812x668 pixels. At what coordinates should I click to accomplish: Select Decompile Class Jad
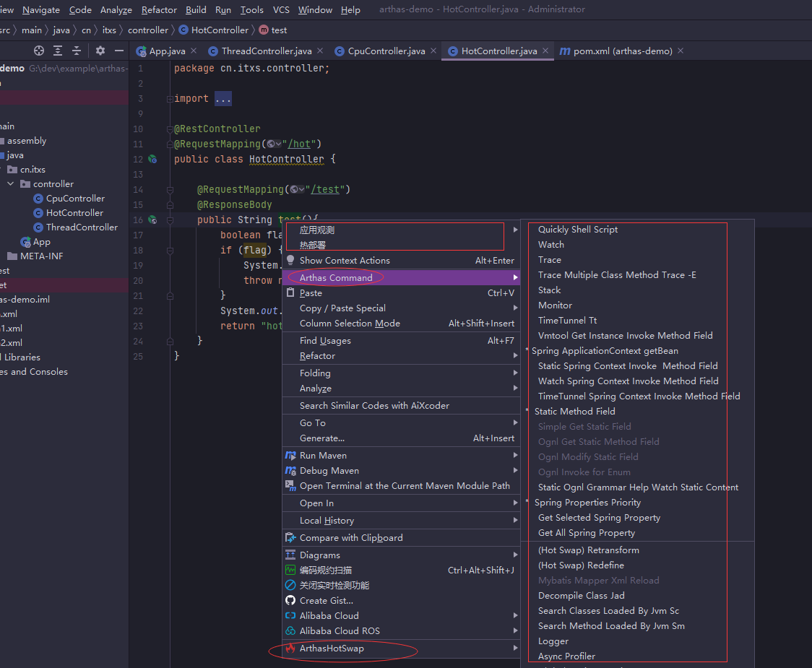582,596
